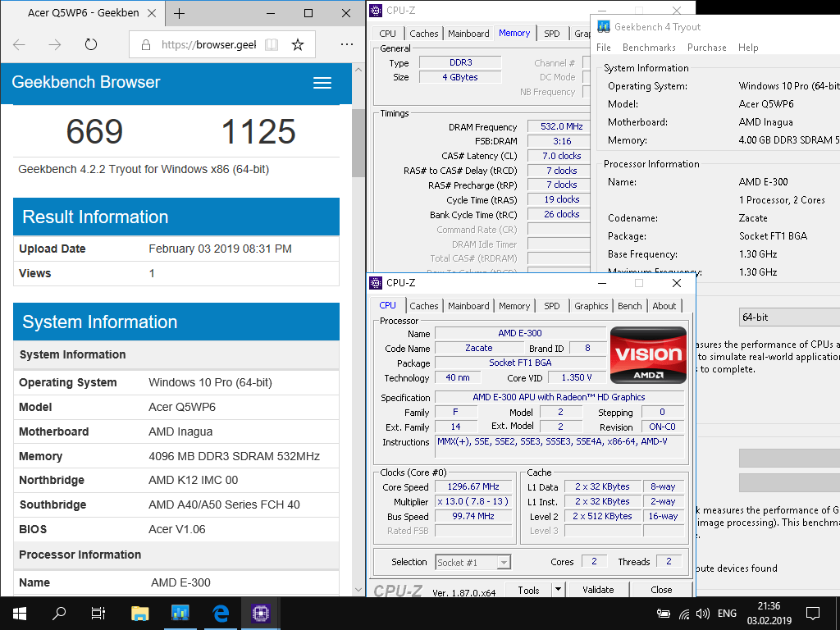Click the Close button in CPU-Z
840x630 pixels.
(661, 590)
